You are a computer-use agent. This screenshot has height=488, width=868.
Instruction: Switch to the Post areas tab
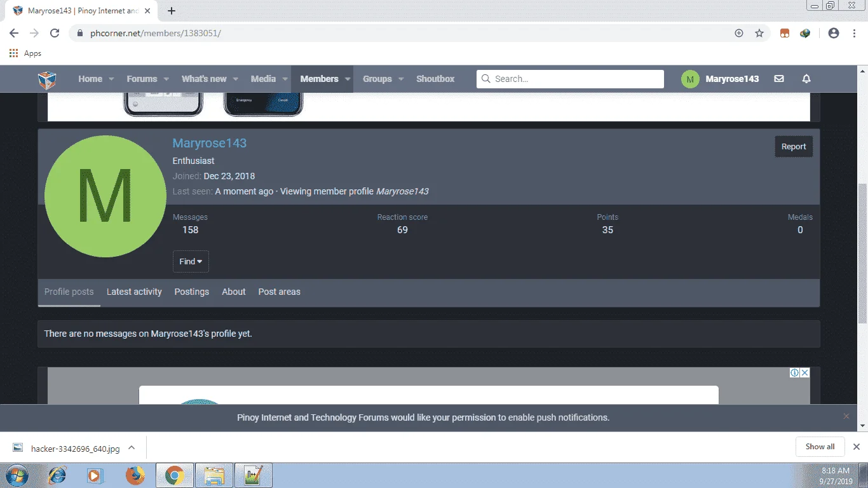pos(280,292)
